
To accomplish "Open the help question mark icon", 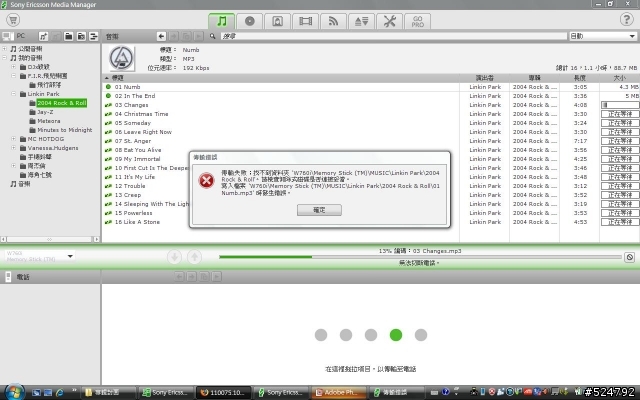I will click(627, 19).
